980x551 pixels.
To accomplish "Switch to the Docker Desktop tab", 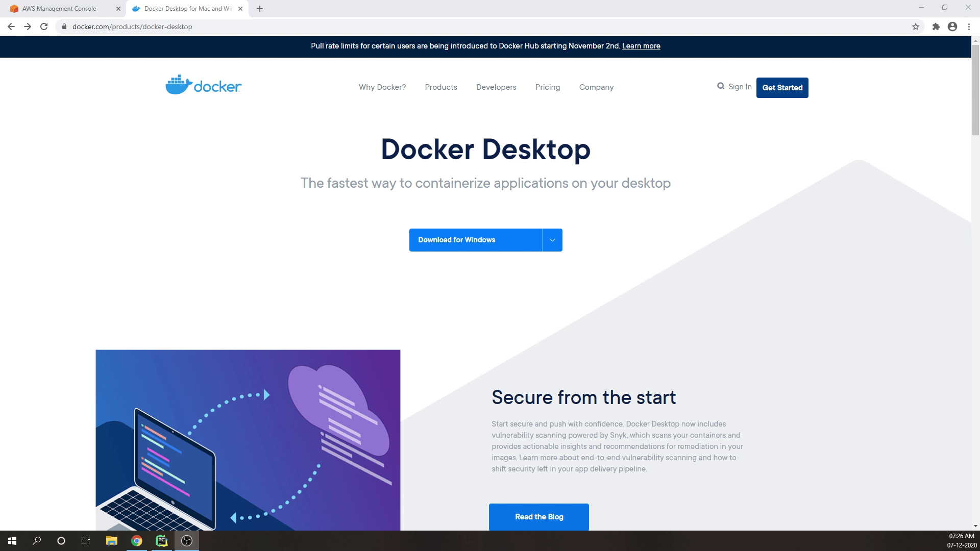I will tap(187, 9).
